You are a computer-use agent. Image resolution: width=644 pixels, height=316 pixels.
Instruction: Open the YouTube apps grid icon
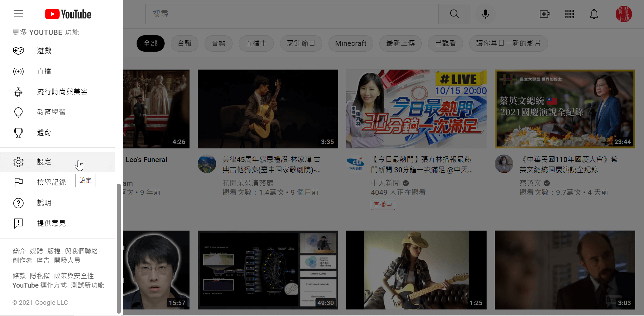click(x=569, y=14)
